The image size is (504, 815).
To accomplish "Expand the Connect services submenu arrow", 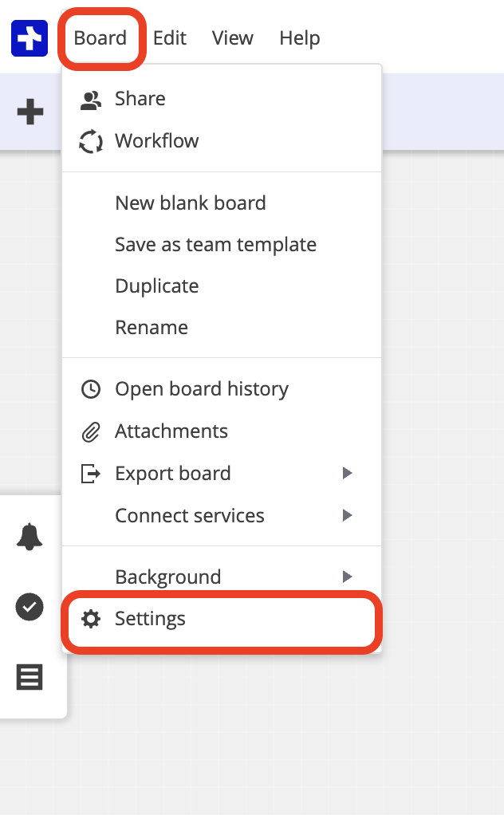I will point(347,516).
